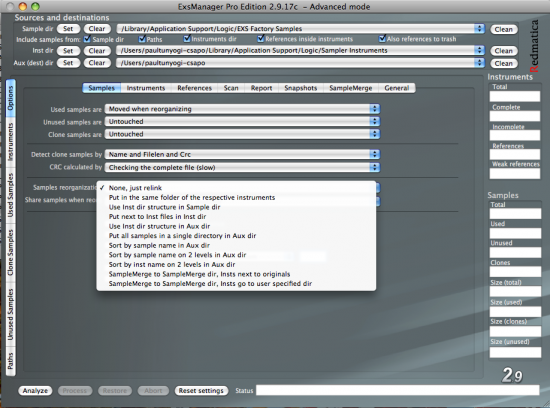Select the Unused Samples side tab
This screenshot has height=408, width=550.
coord(11,314)
